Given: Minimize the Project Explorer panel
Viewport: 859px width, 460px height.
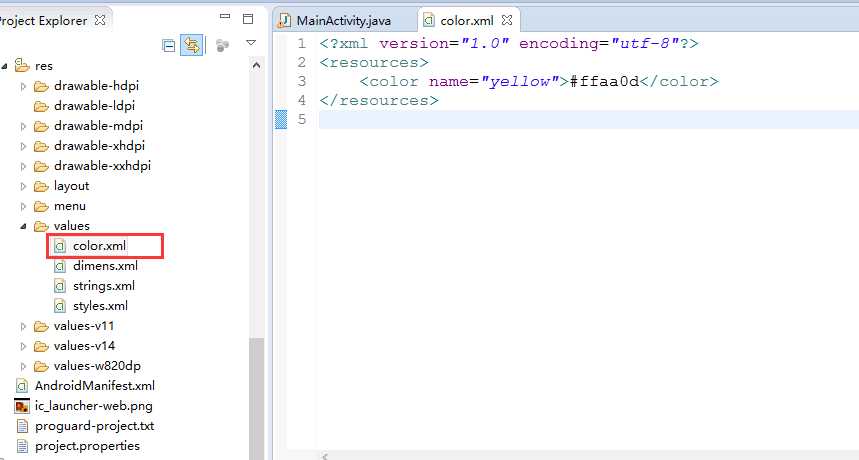Looking at the screenshot, I should pyautogui.click(x=225, y=16).
